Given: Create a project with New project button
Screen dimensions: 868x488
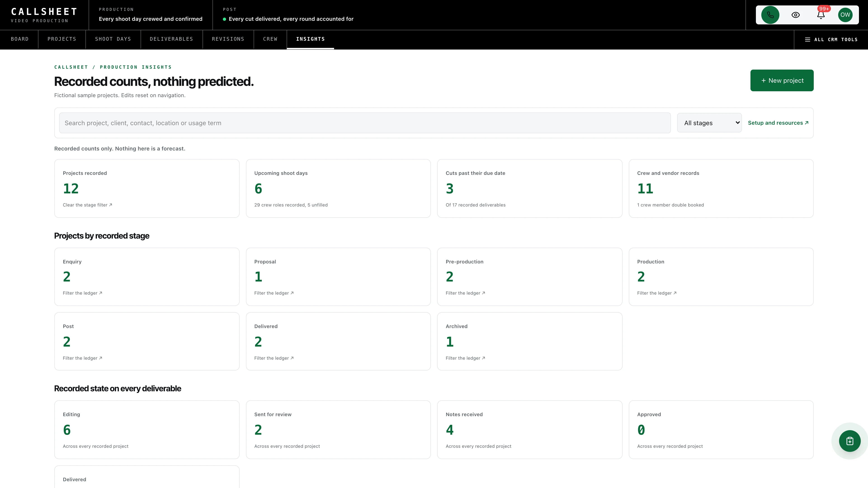Looking at the screenshot, I should click(x=782, y=80).
